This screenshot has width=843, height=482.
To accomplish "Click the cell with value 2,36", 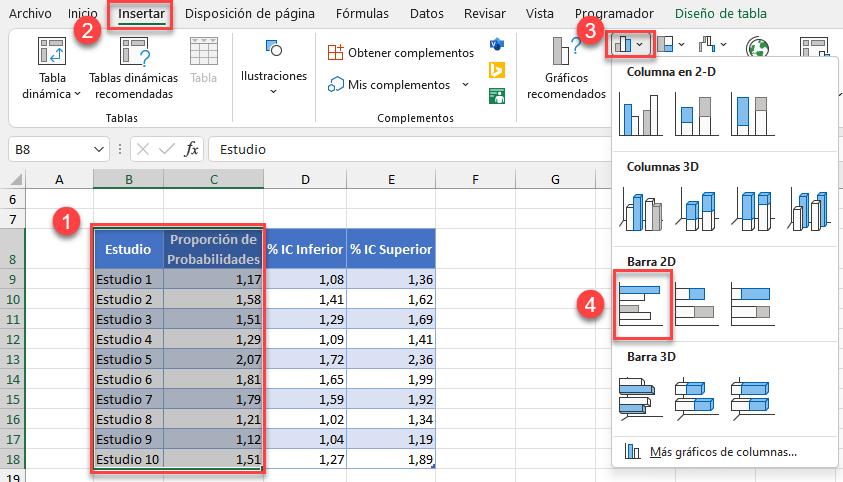I will [x=391, y=359].
